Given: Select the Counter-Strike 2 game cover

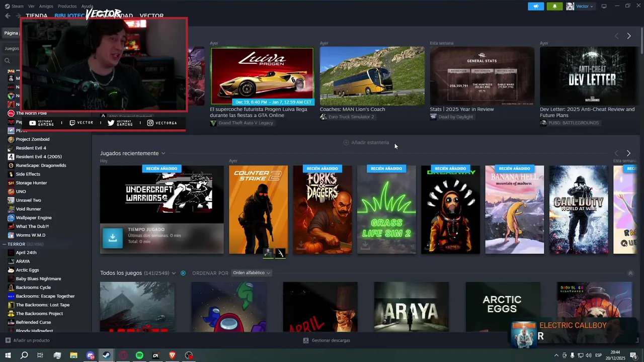Looking at the screenshot, I should tap(258, 210).
